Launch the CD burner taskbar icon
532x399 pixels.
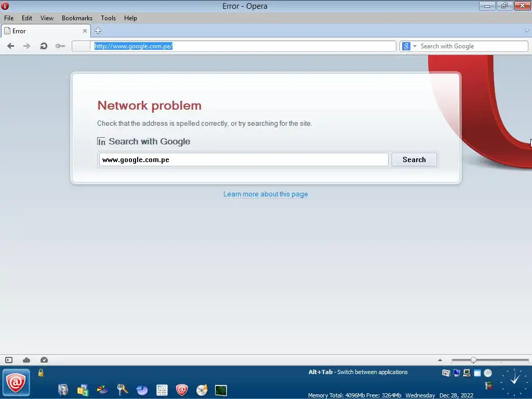click(202, 390)
